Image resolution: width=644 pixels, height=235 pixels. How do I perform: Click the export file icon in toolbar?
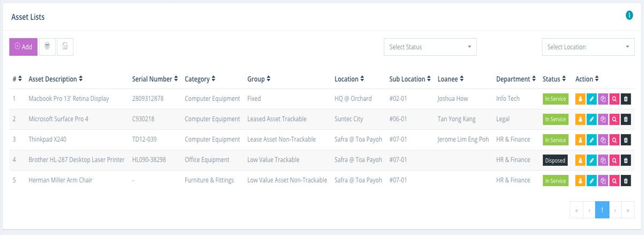click(65, 47)
